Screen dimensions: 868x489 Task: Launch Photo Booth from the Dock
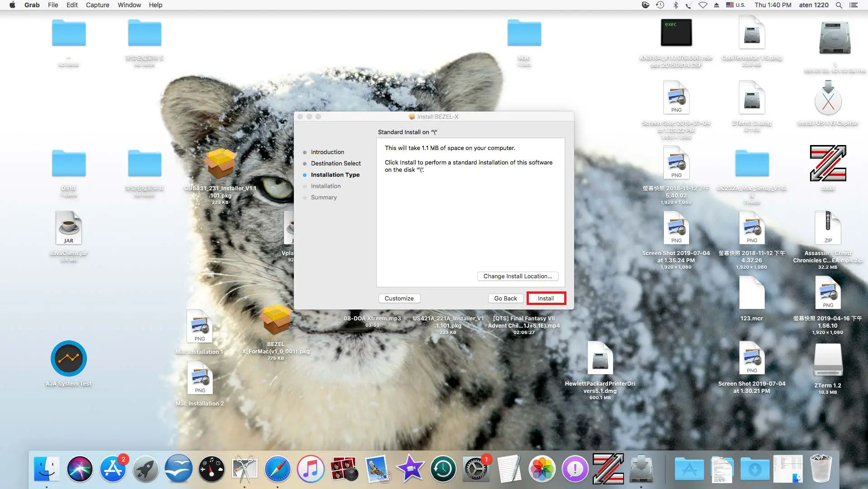tap(344, 469)
